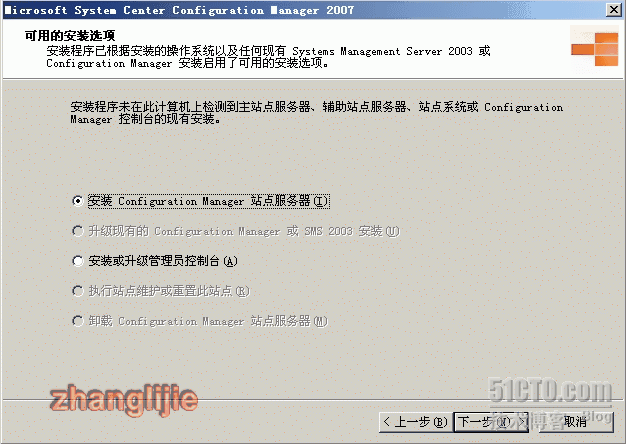This screenshot has width=626, height=444.
Task: Click the 下一步 (N) next button
Action: (491, 422)
